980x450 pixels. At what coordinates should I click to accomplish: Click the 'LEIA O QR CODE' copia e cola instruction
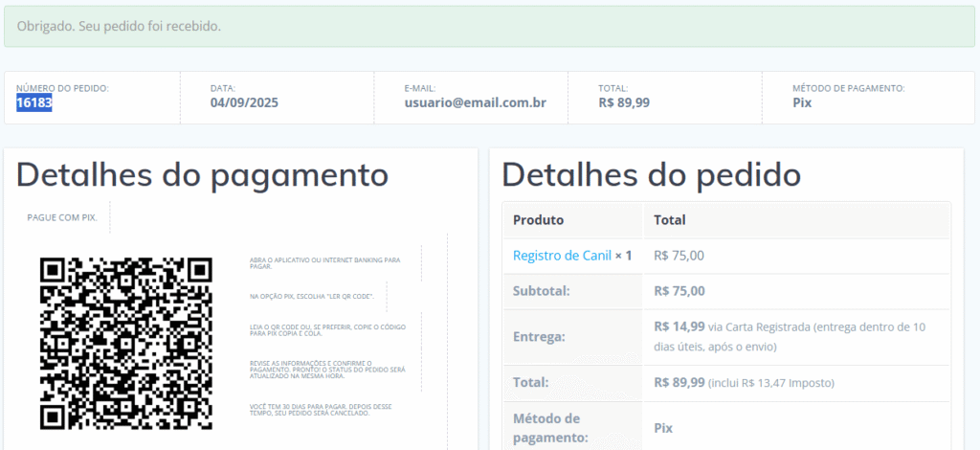(327, 330)
